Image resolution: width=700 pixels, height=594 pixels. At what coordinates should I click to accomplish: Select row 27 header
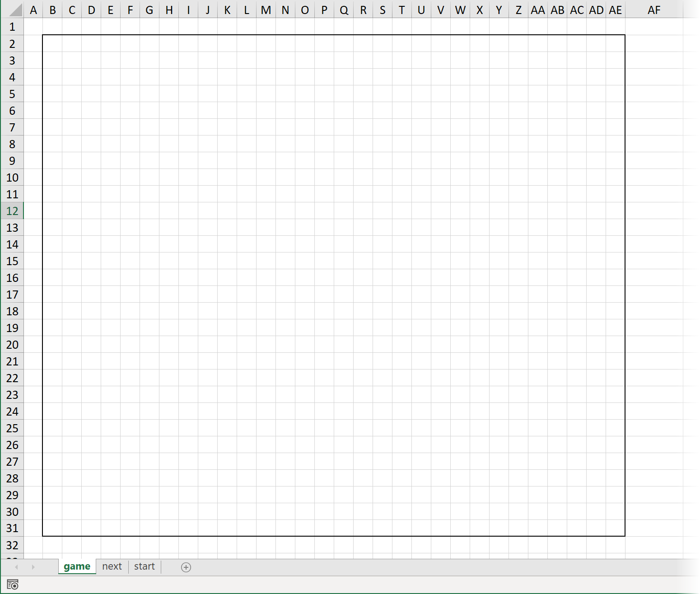12,461
